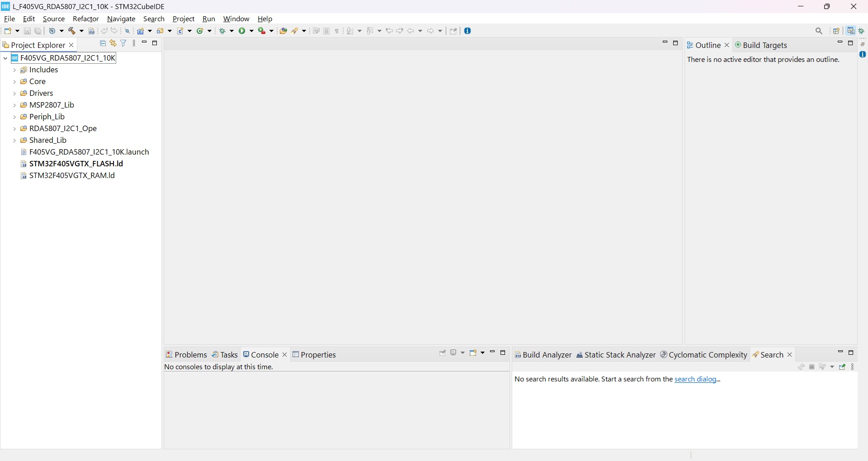
Task: Switch to the Build Analyzer tab
Action: coord(543,355)
